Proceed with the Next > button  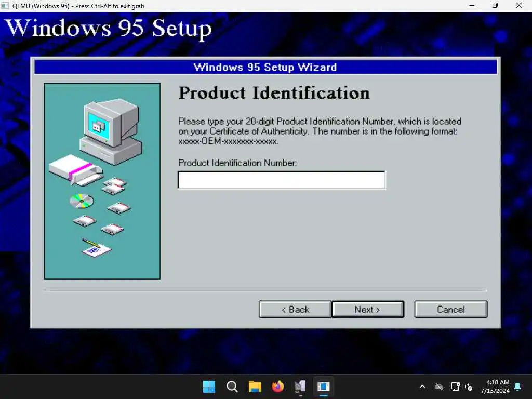[368, 310]
